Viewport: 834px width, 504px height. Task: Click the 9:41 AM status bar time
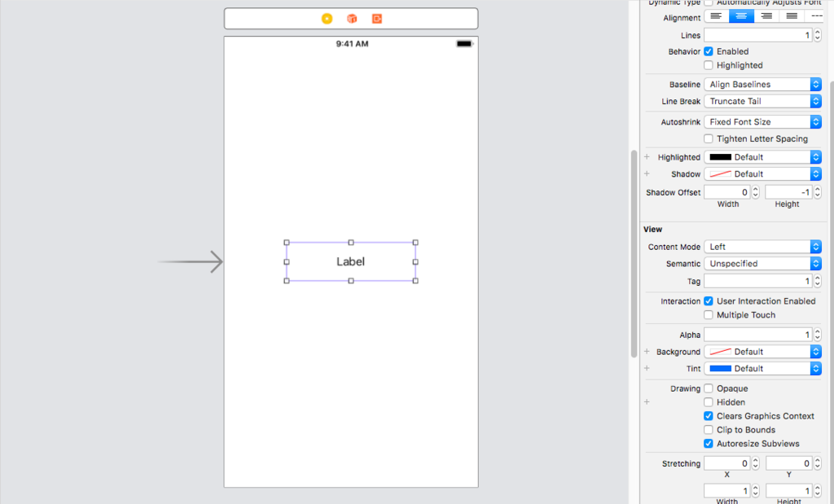[x=352, y=44]
